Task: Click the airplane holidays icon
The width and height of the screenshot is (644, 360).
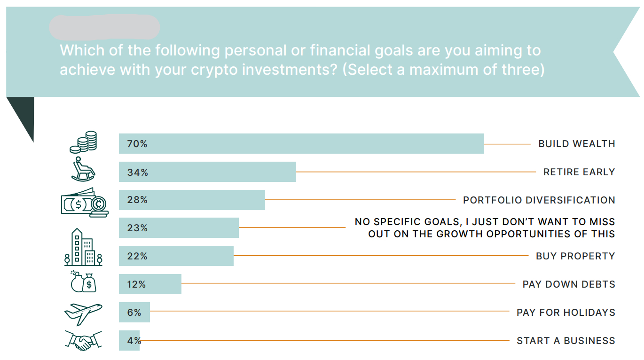Action: tap(83, 313)
